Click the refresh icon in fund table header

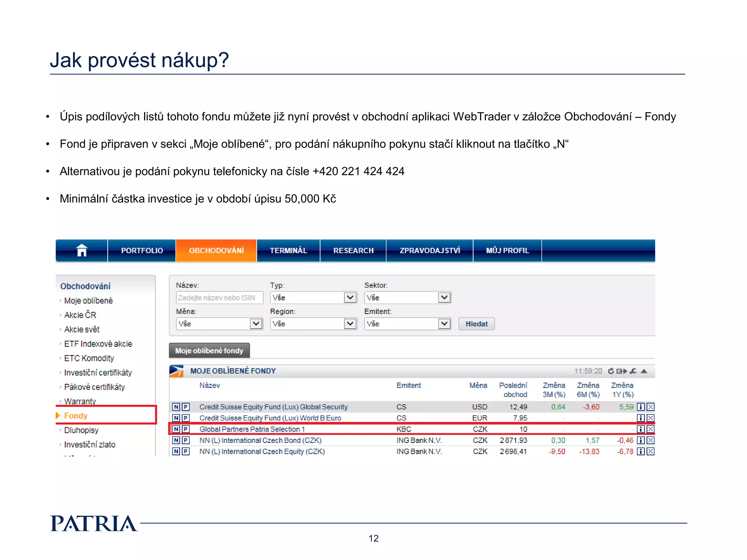pos(611,371)
